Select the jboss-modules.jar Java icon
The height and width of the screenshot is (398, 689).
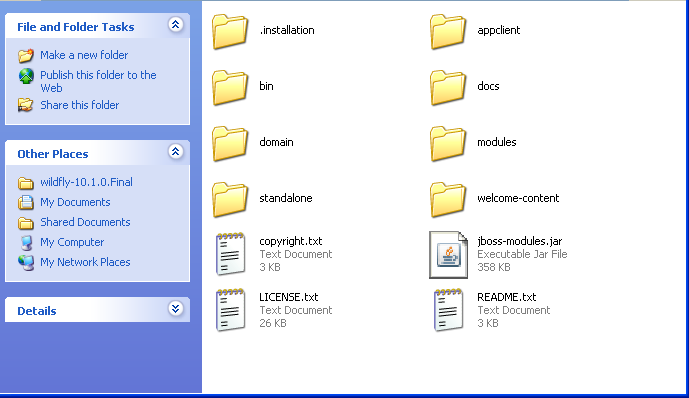coord(448,255)
